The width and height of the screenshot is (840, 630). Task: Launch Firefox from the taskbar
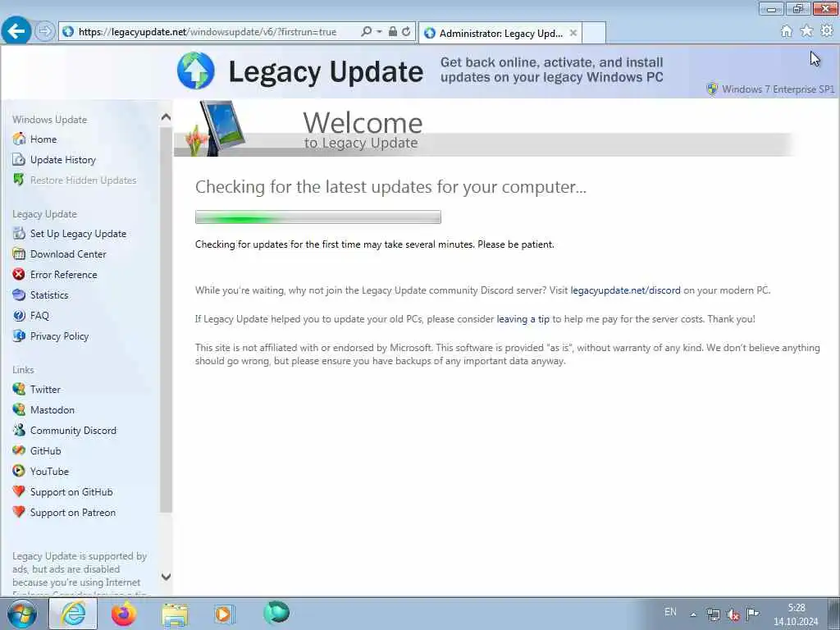pyautogui.click(x=124, y=614)
